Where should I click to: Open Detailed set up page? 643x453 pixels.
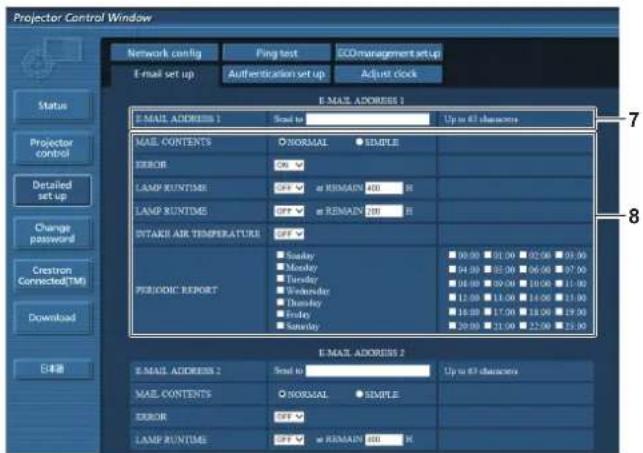click(52, 190)
